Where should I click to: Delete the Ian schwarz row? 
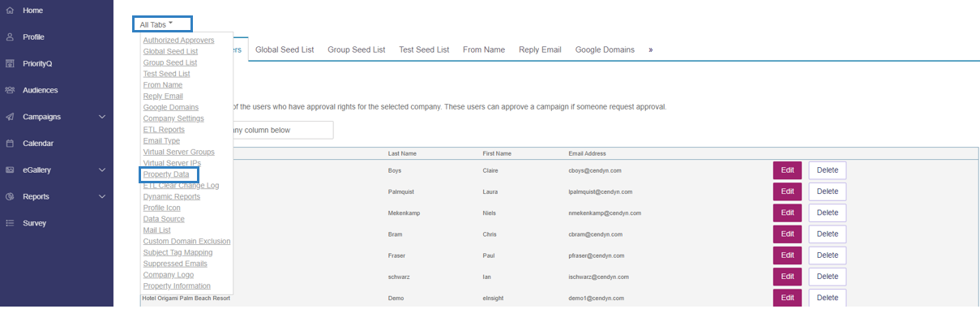click(x=827, y=277)
